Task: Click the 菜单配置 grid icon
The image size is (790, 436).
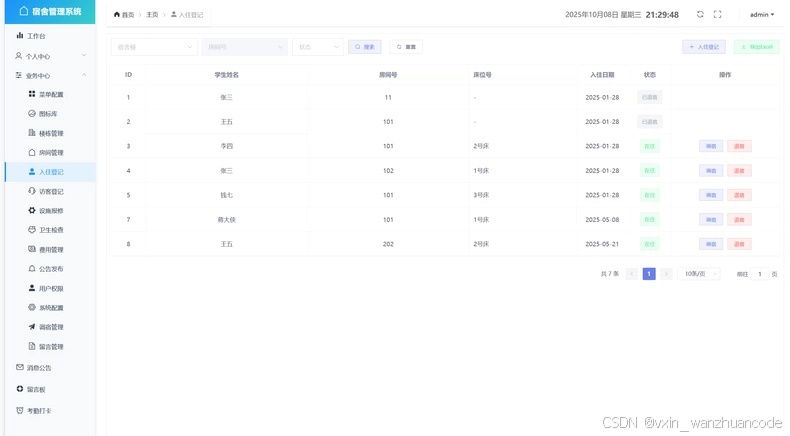Action: [32, 94]
